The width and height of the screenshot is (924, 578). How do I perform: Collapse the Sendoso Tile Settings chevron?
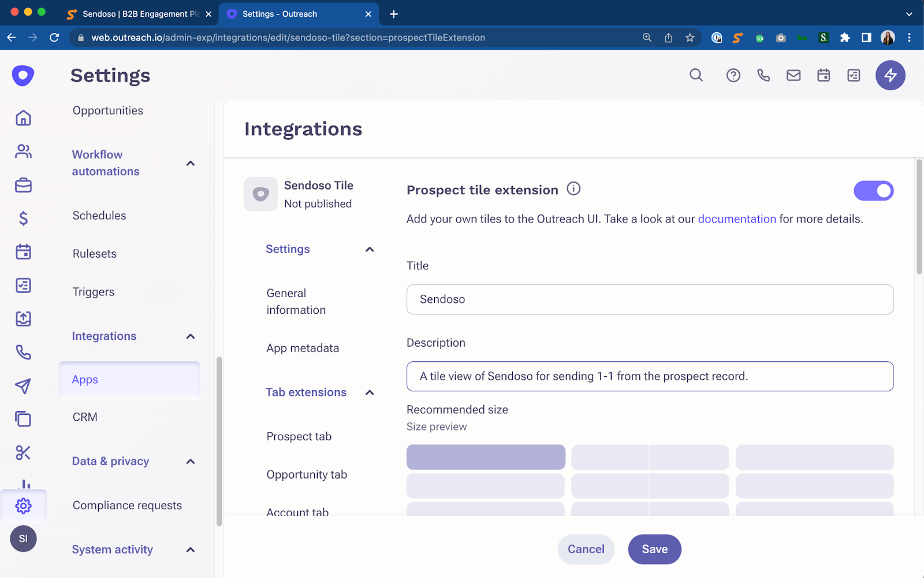(x=370, y=249)
